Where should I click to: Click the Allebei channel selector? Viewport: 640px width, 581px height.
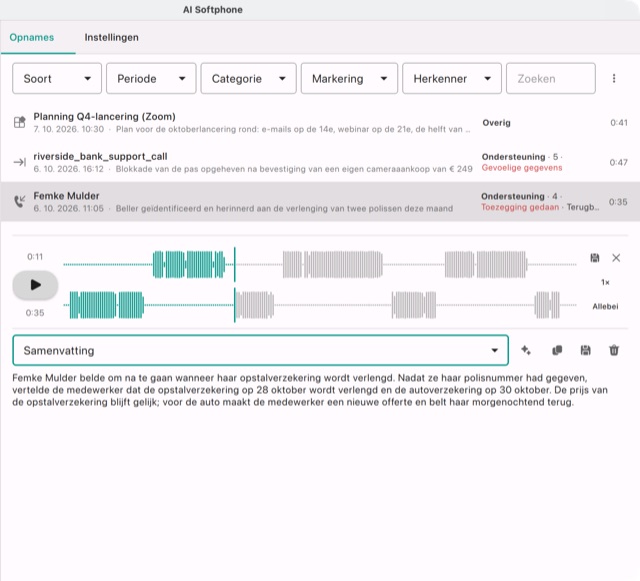point(605,306)
